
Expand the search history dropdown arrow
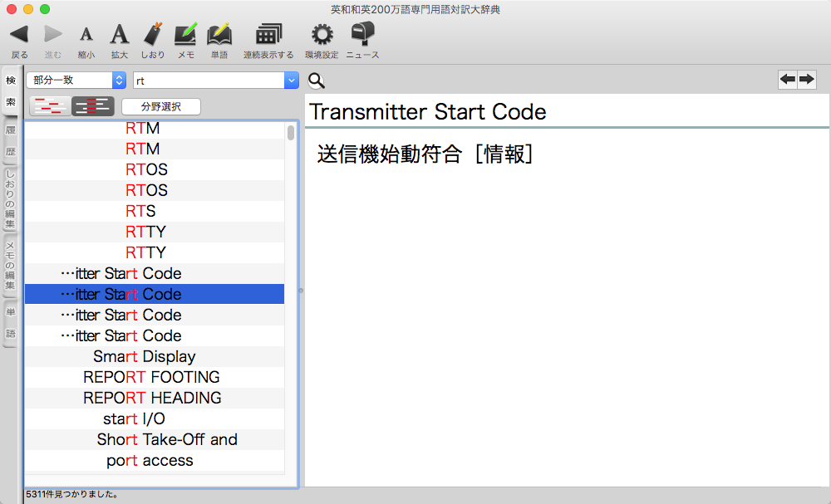pyautogui.click(x=291, y=81)
